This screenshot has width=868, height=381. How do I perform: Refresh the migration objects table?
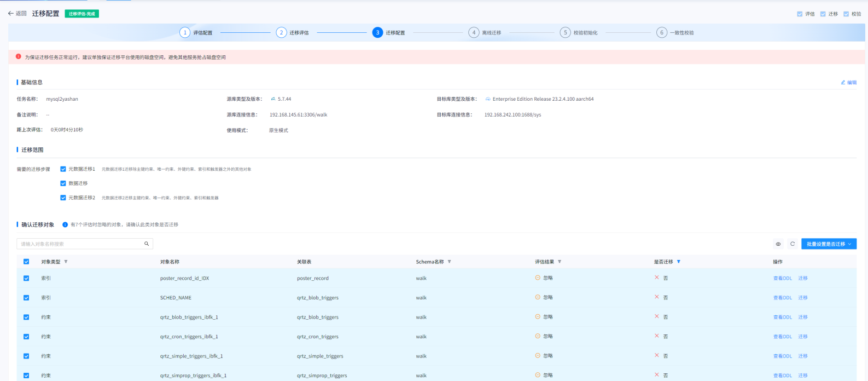pyautogui.click(x=793, y=244)
